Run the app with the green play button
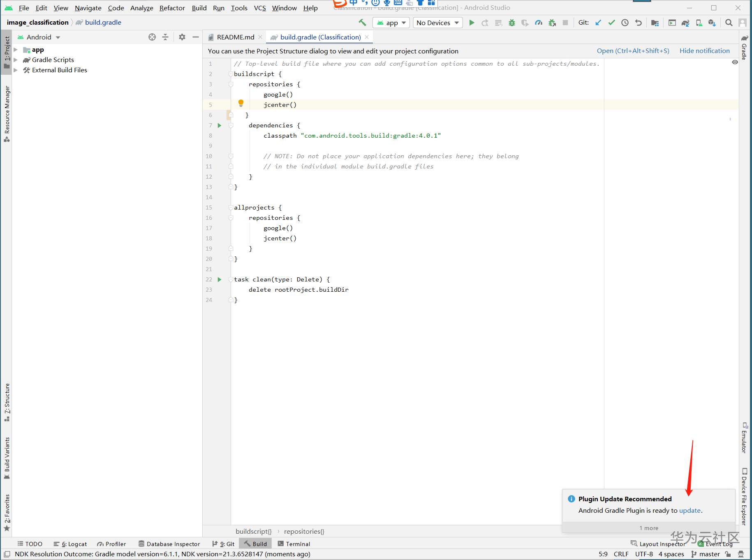This screenshot has width=752, height=560. pos(472,23)
